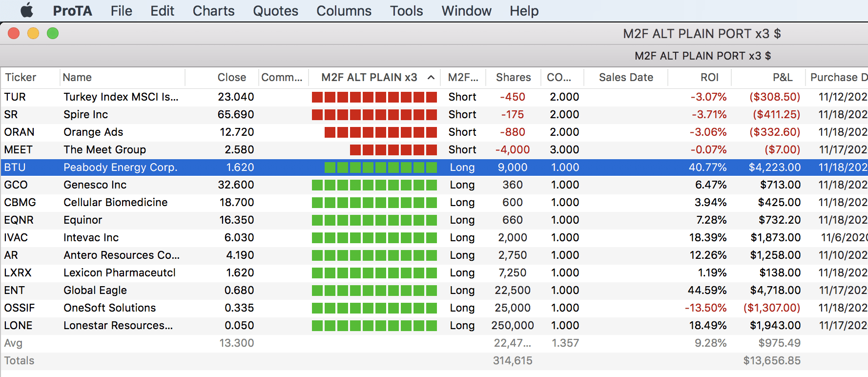Click the ENT shares value 22,500

(513, 290)
